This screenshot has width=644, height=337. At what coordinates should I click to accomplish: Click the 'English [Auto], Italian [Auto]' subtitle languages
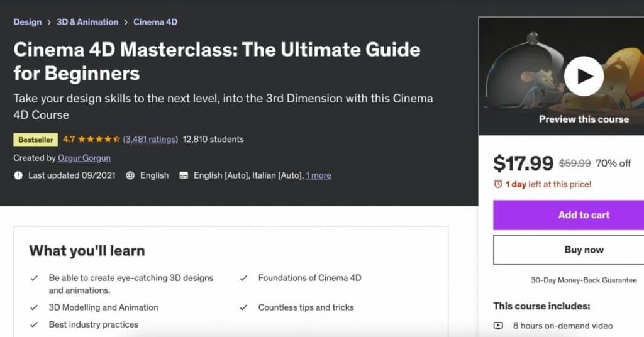click(x=248, y=175)
